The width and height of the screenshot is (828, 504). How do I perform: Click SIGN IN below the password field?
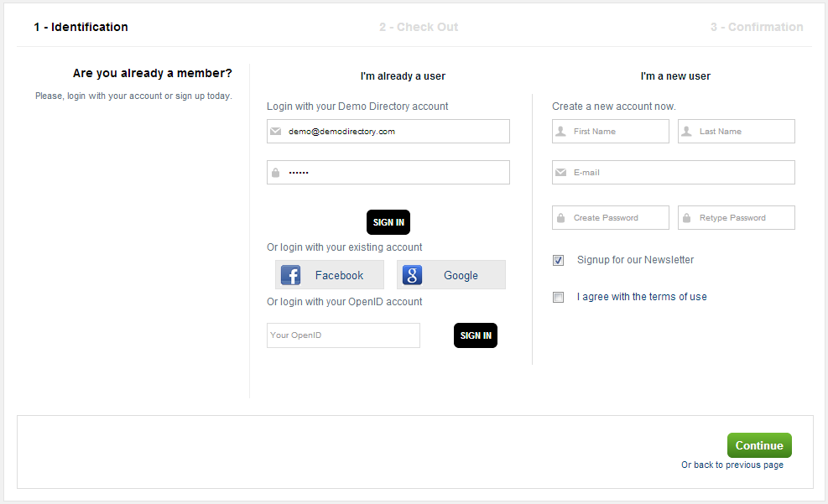[x=388, y=222]
